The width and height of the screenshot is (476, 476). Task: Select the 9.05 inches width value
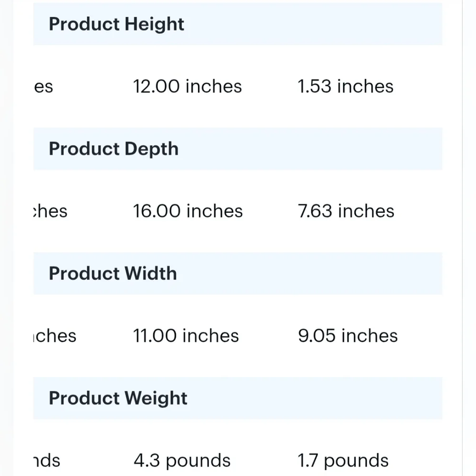(348, 336)
